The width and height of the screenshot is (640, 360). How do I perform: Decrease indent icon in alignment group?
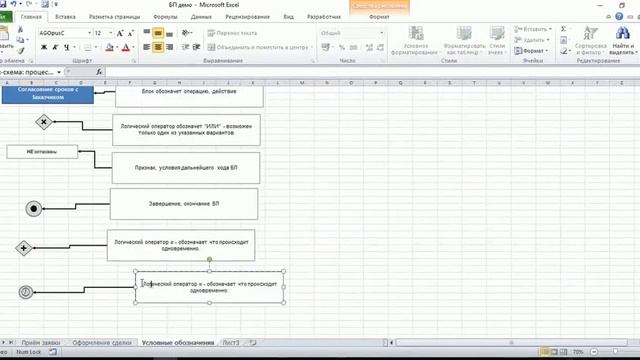point(185,47)
